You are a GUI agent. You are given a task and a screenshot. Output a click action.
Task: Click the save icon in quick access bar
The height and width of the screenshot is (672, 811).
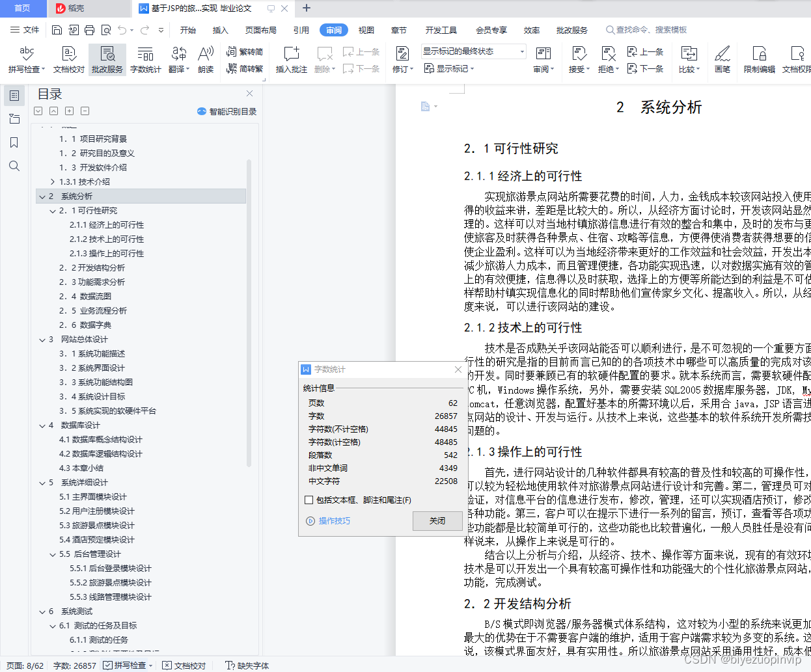(x=57, y=30)
